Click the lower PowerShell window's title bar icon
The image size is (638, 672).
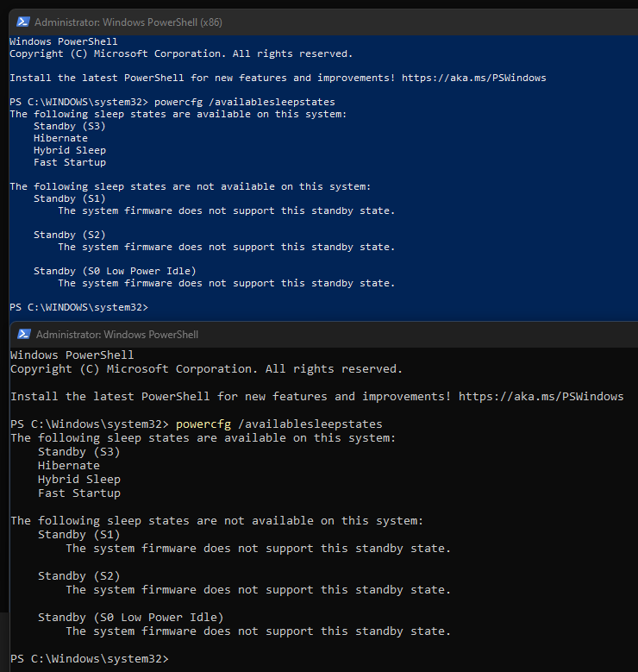pyautogui.click(x=23, y=335)
